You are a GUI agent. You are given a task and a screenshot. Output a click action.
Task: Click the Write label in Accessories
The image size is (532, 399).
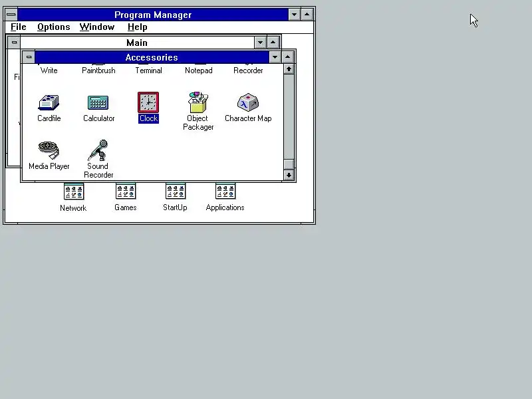point(49,70)
